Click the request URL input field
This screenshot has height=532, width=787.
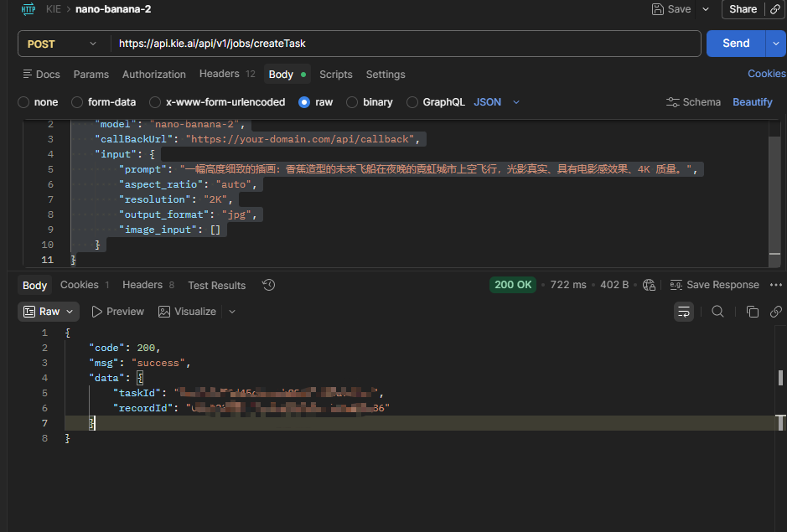pos(402,44)
